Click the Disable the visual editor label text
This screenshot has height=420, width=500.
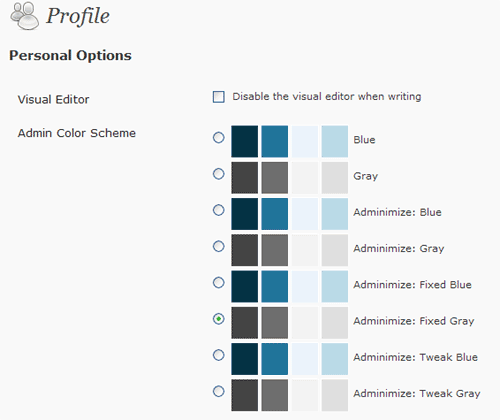(x=327, y=97)
